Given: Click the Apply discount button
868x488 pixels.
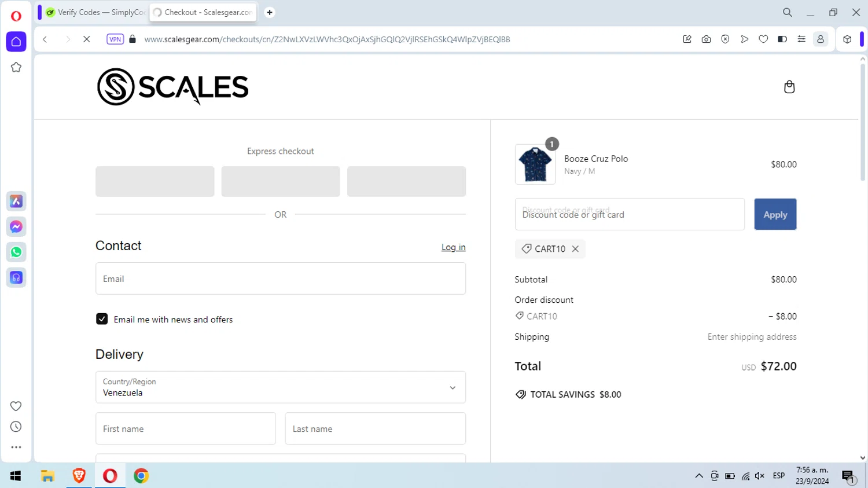Looking at the screenshot, I should pos(775,214).
